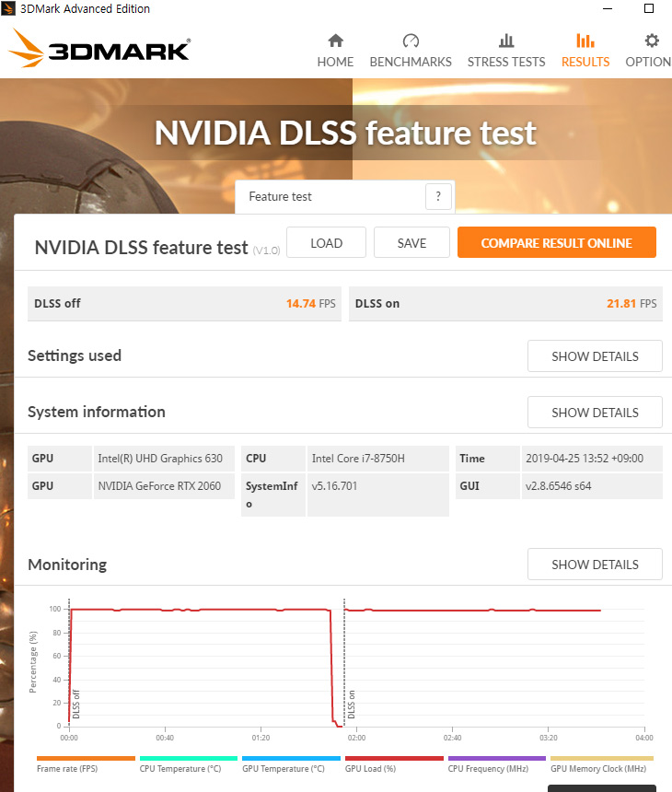Click the Options gear icon
Image resolution: width=672 pixels, height=792 pixels.
(x=652, y=41)
